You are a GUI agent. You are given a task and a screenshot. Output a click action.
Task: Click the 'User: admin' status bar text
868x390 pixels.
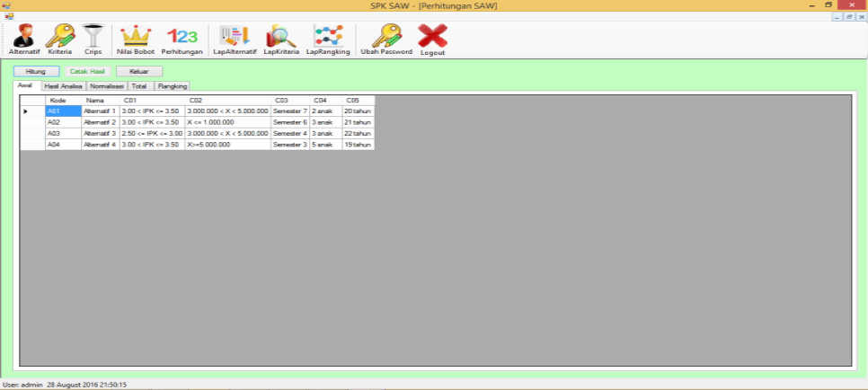coord(22,385)
